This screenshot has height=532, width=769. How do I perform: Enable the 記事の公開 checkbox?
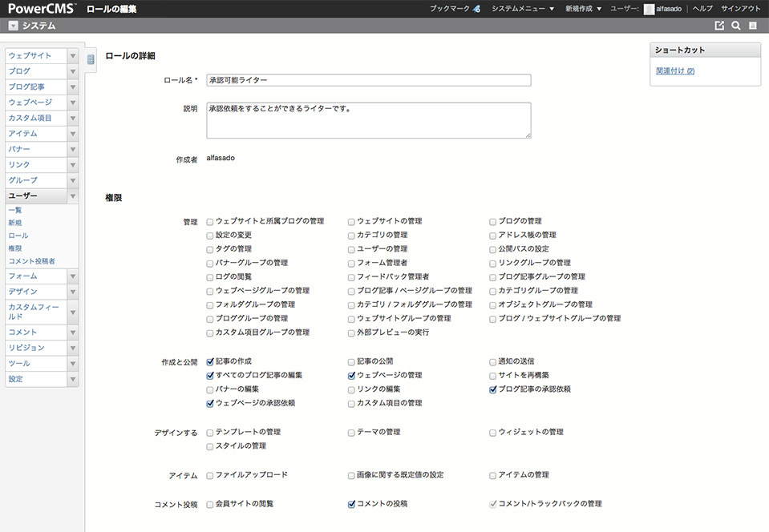(x=351, y=361)
